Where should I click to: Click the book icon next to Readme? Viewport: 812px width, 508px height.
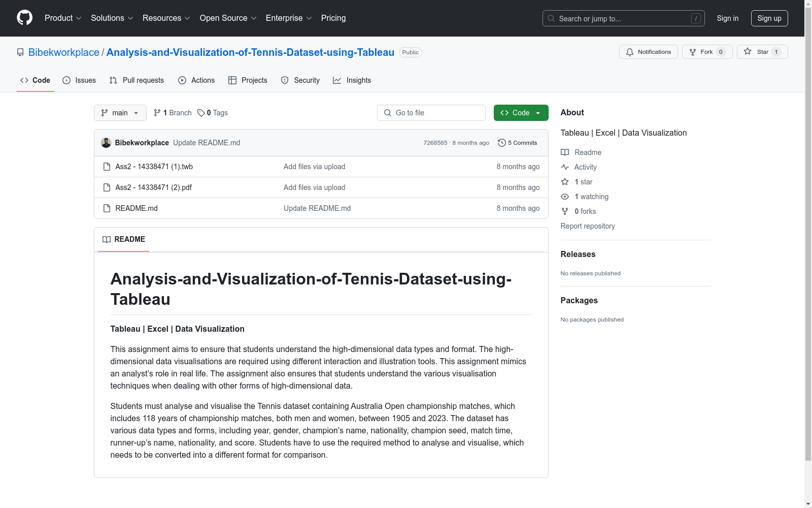click(x=565, y=152)
